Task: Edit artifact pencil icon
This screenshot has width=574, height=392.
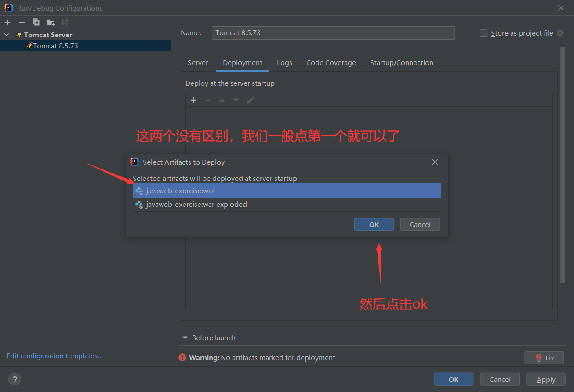Action: point(251,100)
